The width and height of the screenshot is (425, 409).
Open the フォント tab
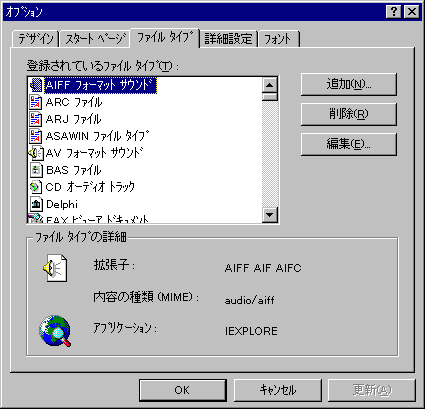pos(278,39)
